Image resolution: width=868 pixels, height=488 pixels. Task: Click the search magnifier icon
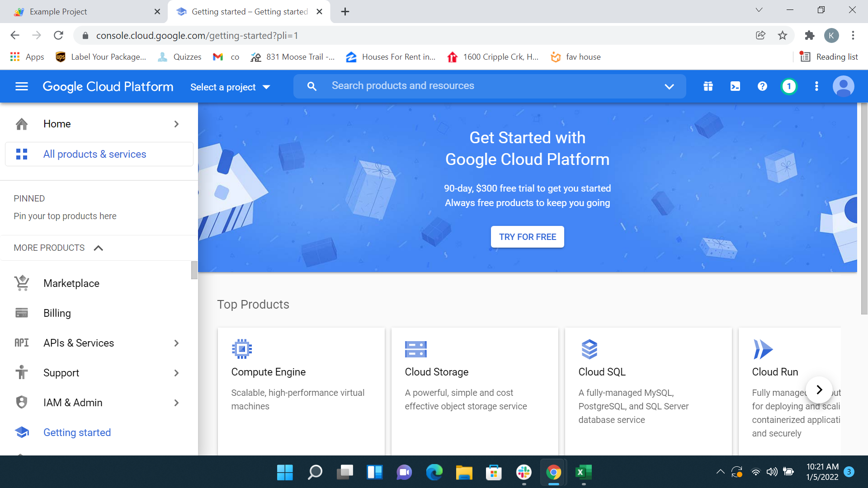311,86
